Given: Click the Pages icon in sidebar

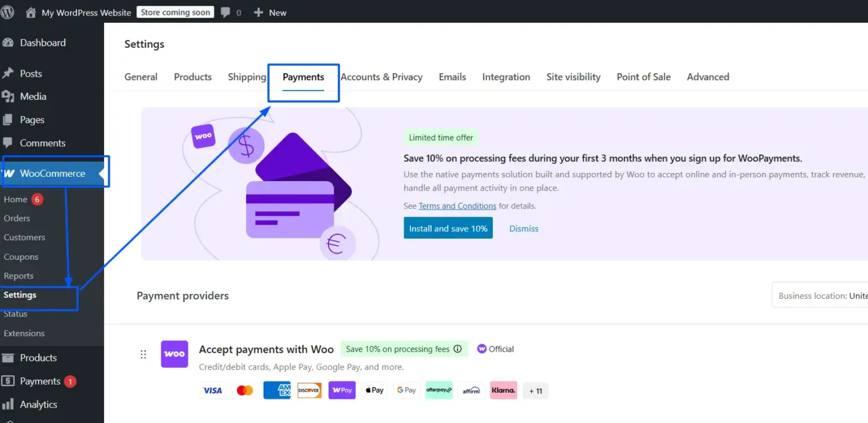Looking at the screenshot, I should click(x=8, y=120).
